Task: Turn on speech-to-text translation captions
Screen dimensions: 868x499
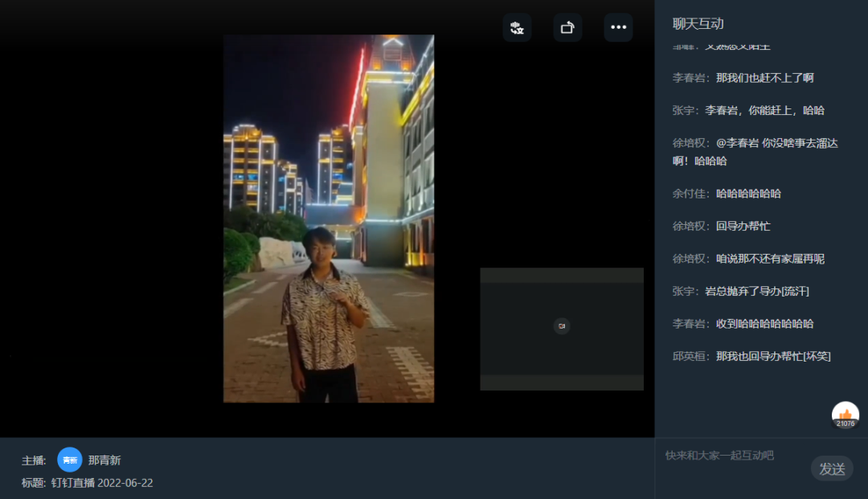Action: 517,28
